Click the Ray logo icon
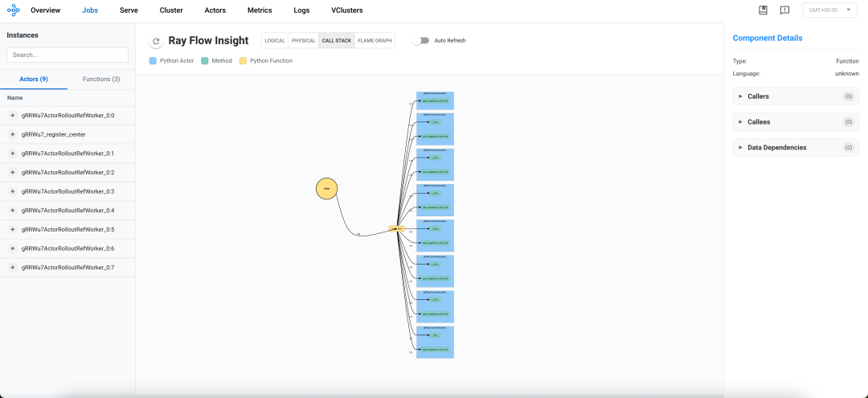868x398 pixels. click(14, 10)
